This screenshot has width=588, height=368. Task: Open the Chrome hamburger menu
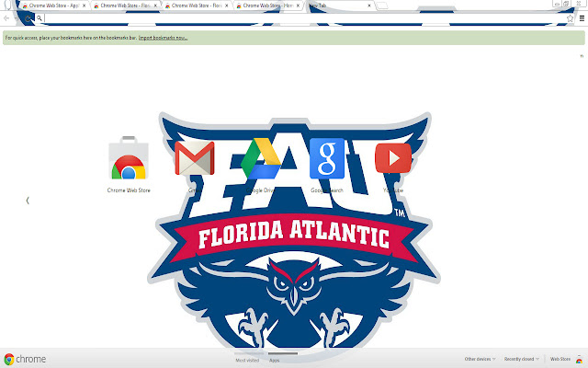pos(582,18)
